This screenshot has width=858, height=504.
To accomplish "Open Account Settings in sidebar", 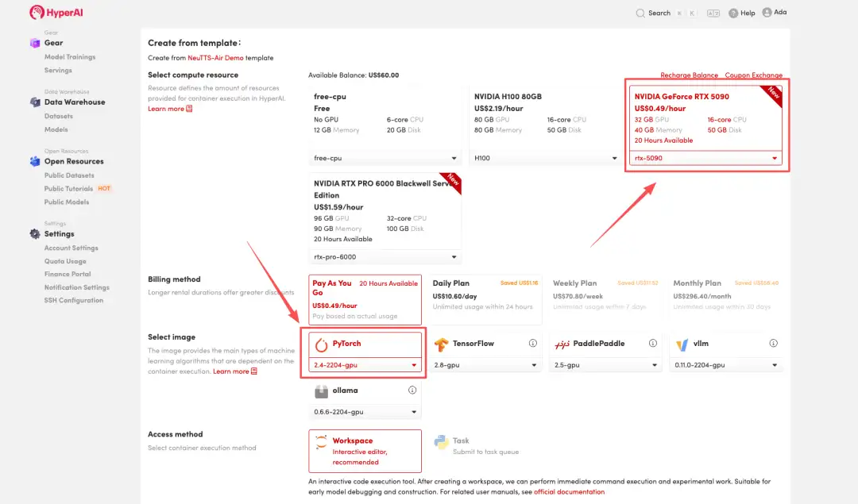I will click(x=71, y=248).
